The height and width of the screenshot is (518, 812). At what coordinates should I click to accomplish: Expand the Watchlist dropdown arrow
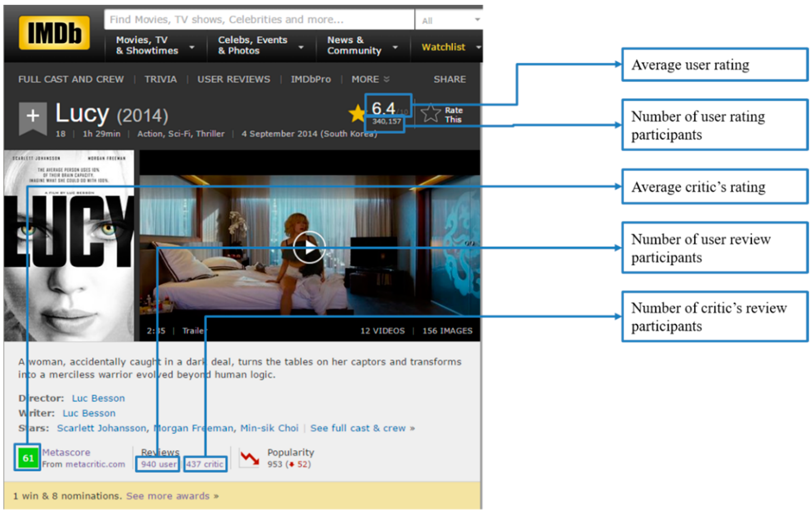(478, 47)
